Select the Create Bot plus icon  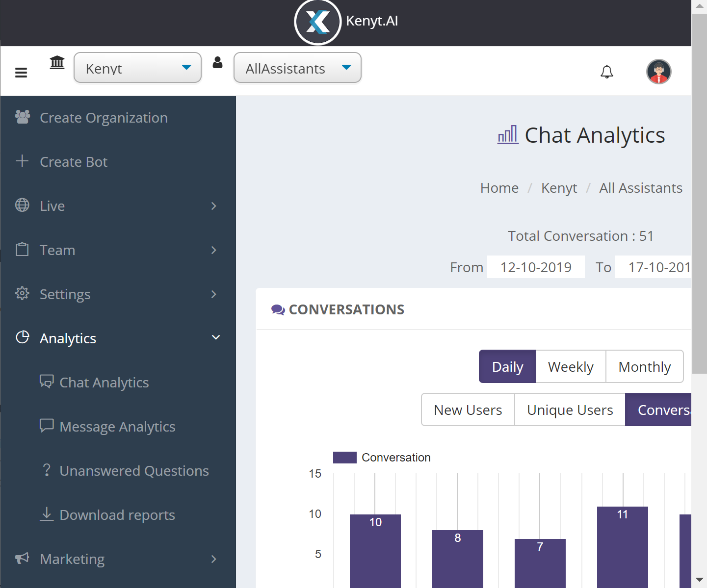pyautogui.click(x=22, y=161)
